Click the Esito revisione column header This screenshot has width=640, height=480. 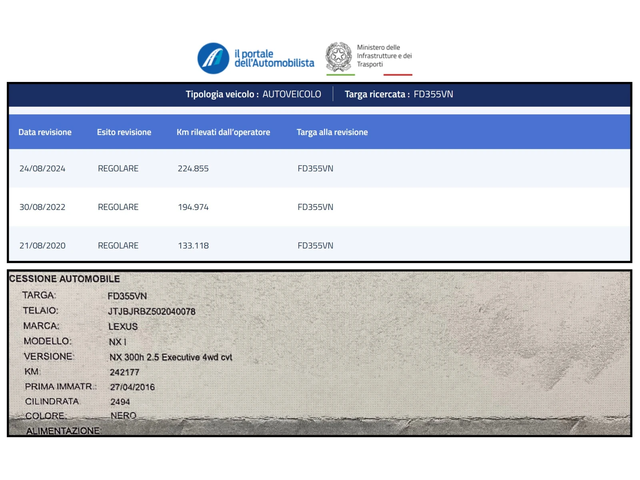coord(124,132)
